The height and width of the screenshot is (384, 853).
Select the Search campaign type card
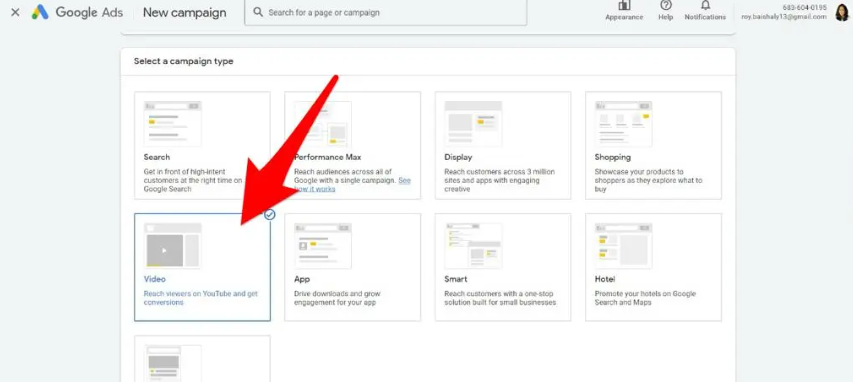(x=202, y=145)
